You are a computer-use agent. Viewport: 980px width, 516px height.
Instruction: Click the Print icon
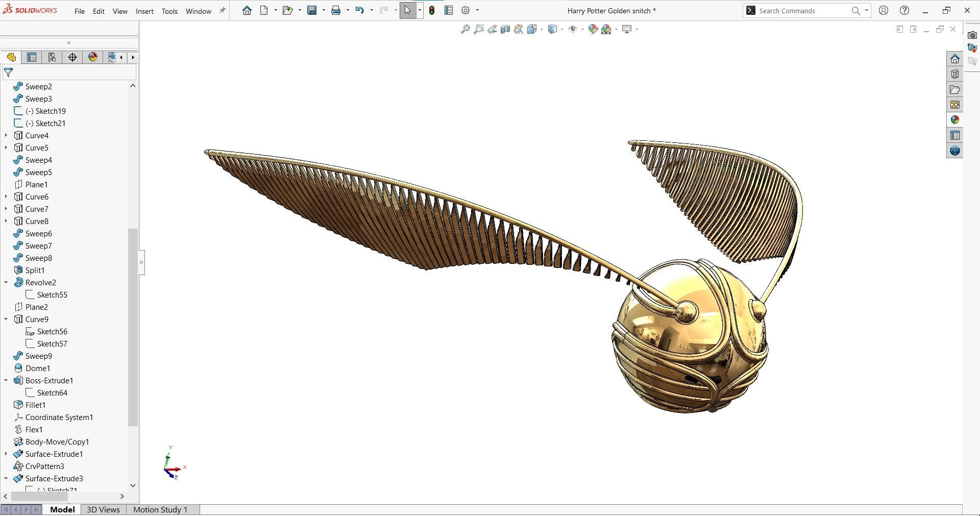click(x=336, y=10)
